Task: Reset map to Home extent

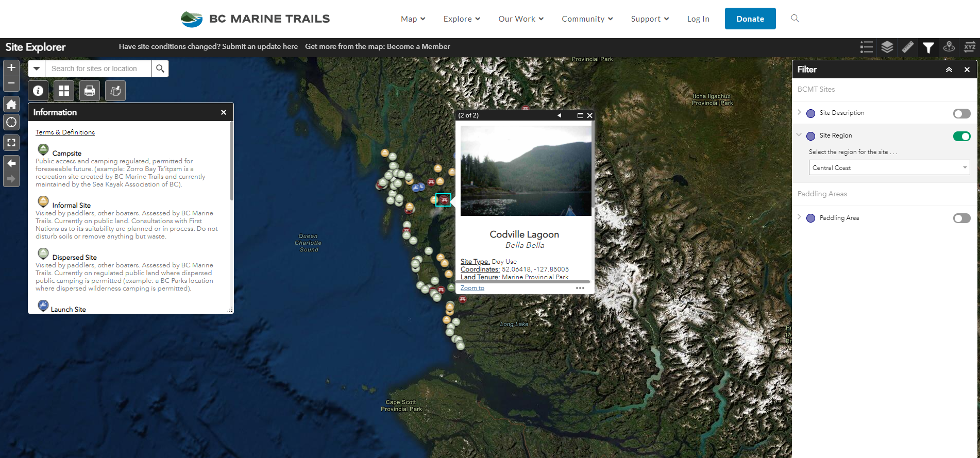Action: click(11, 105)
